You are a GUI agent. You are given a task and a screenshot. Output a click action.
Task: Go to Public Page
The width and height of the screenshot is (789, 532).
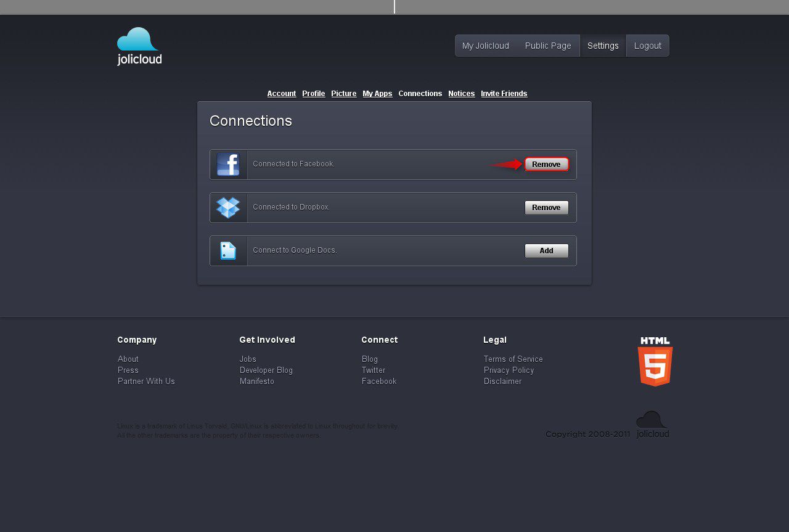point(548,46)
